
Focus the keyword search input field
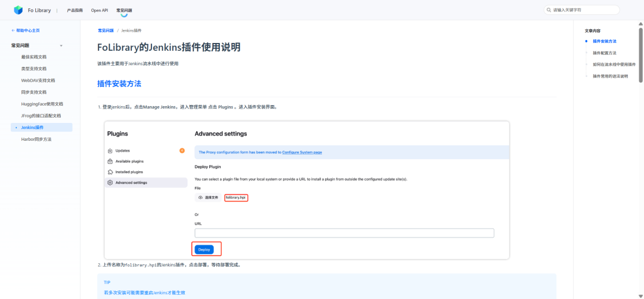[x=581, y=10]
